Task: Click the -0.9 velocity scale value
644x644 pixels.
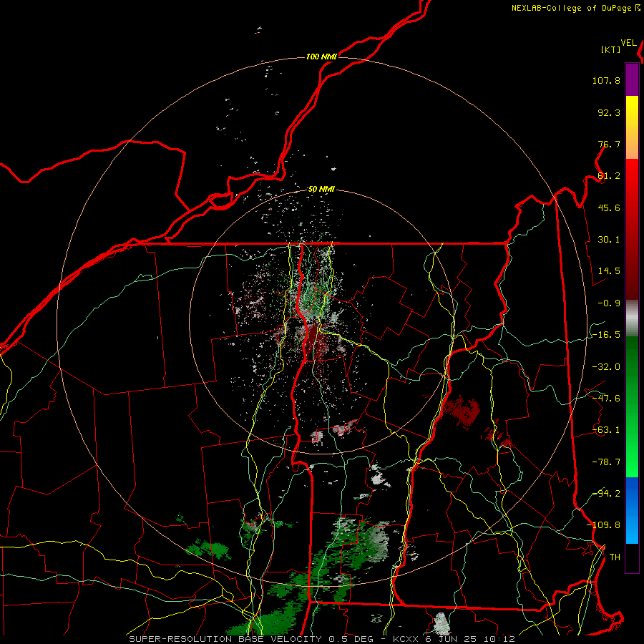Action: point(609,303)
